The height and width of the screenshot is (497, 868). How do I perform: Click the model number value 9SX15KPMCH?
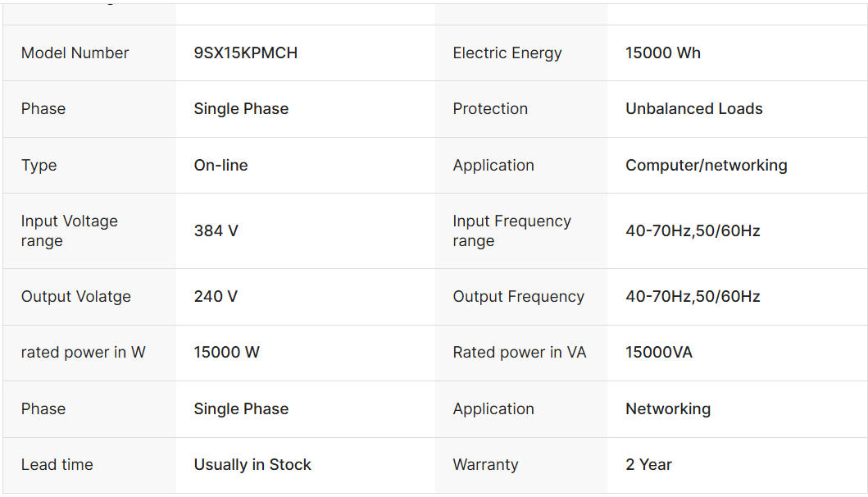pyautogui.click(x=245, y=53)
